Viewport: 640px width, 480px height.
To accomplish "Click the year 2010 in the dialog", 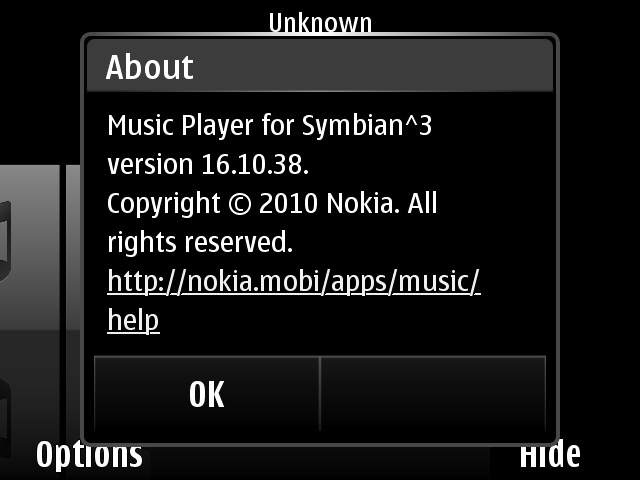I will tap(289, 204).
